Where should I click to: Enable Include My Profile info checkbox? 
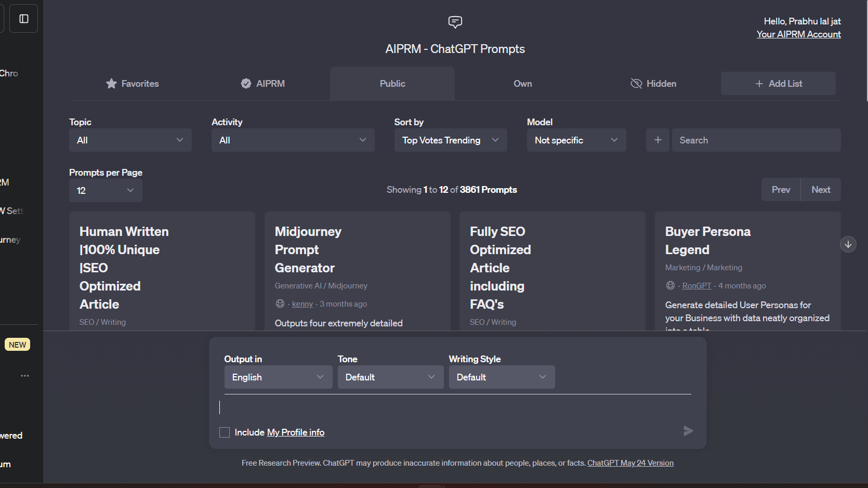click(225, 432)
